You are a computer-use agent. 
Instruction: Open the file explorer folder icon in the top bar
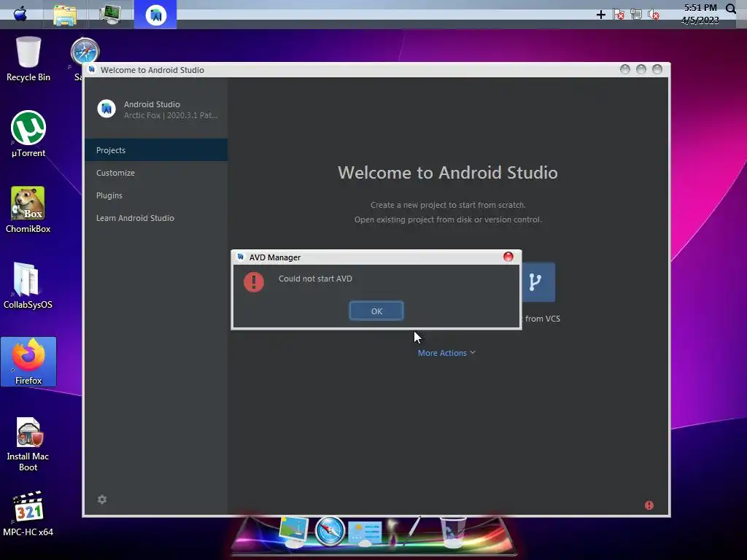click(65, 15)
